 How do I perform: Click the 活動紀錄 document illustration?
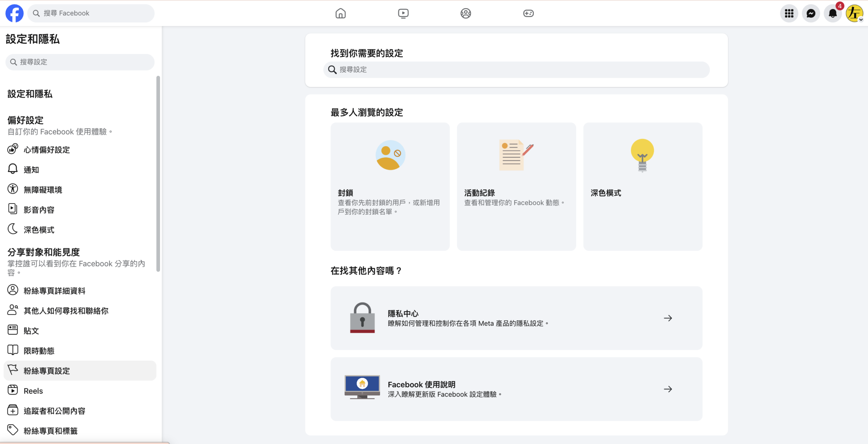tap(516, 155)
